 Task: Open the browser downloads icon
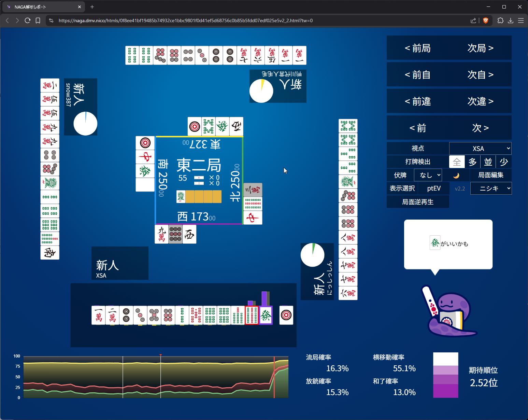pyautogui.click(x=511, y=20)
